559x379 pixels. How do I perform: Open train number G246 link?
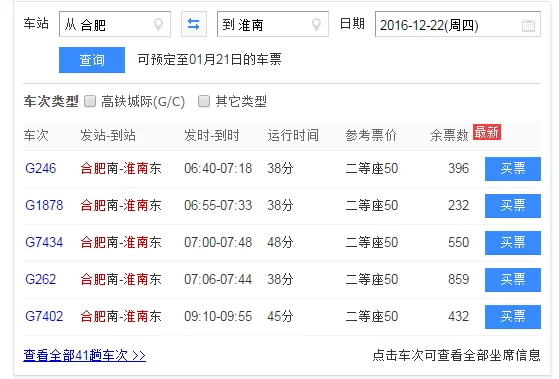tap(41, 168)
